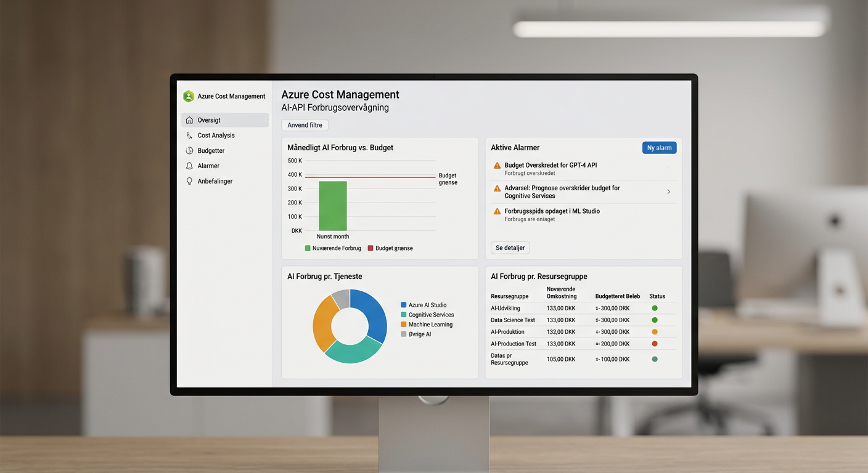Click the Se detaljer button
868x473 pixels.
[510, 248]
